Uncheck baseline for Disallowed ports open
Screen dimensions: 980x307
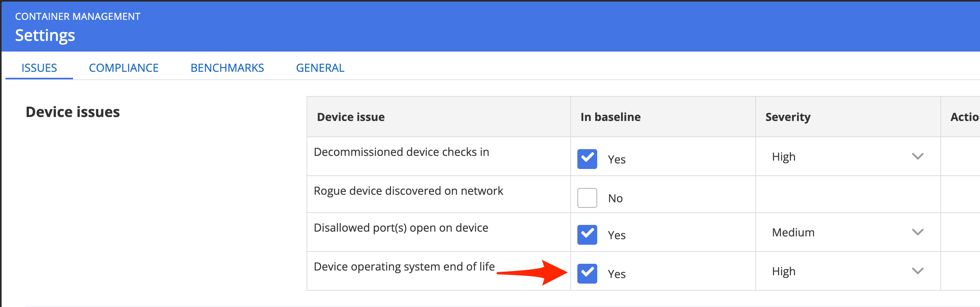coord(587,234)
